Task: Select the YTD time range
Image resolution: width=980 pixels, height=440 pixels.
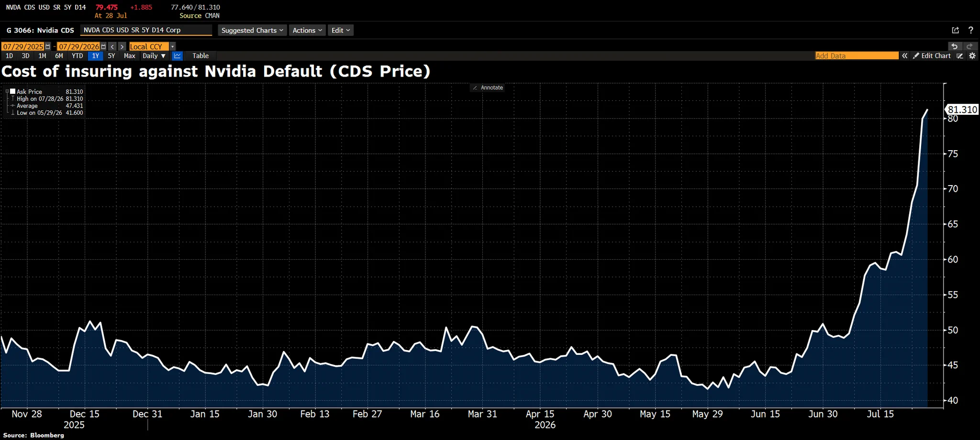Action: [x=78, y=56]
